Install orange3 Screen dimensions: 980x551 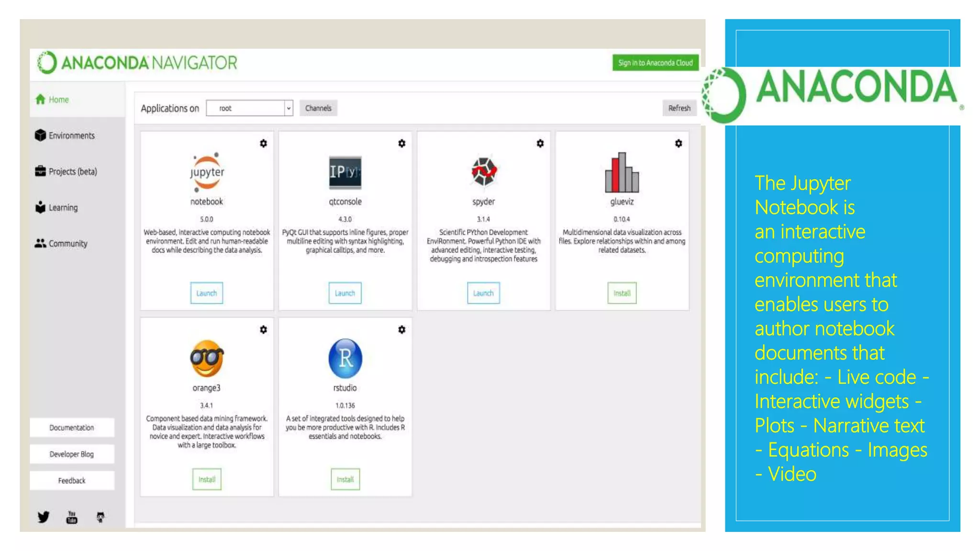tap(207, 479)
